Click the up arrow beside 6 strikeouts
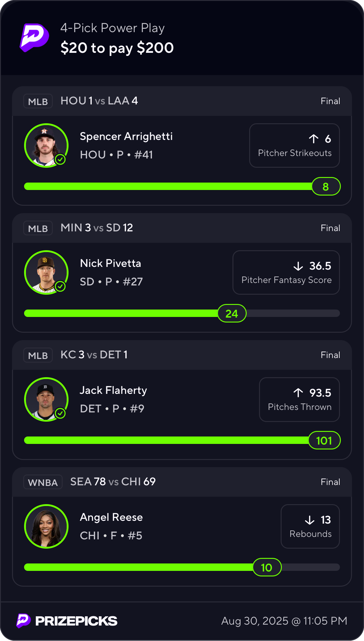Screen dimensions: 364x641 [x=313, y=139]
